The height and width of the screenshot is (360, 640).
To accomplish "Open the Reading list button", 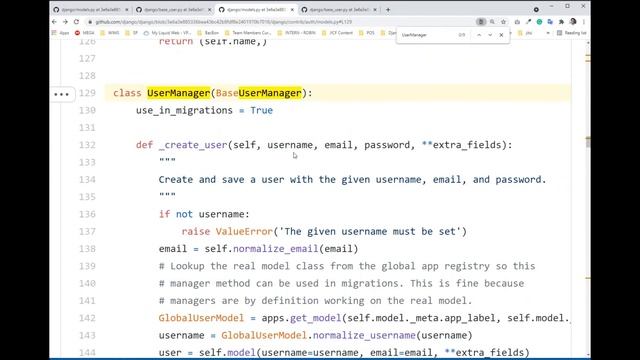I will pos(571,33).
